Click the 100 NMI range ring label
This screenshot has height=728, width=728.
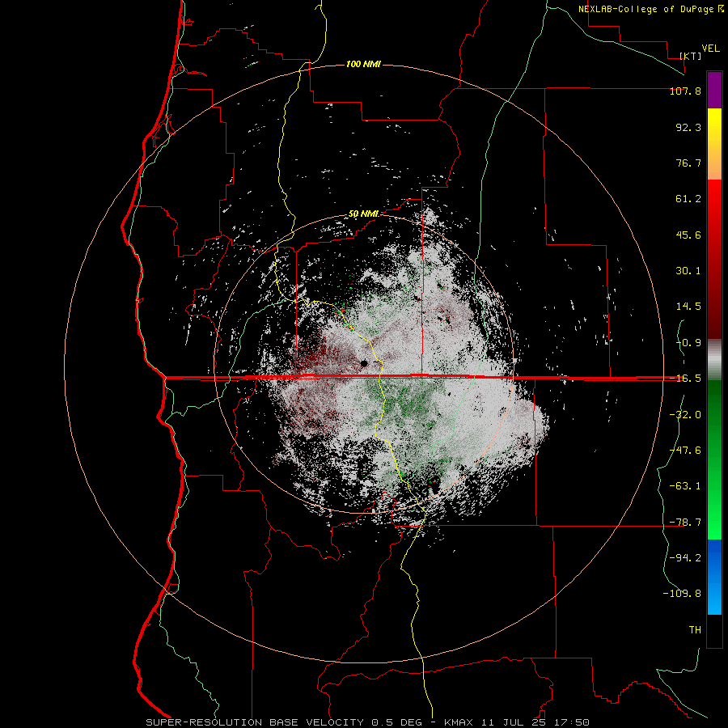[x=363, y=64]
